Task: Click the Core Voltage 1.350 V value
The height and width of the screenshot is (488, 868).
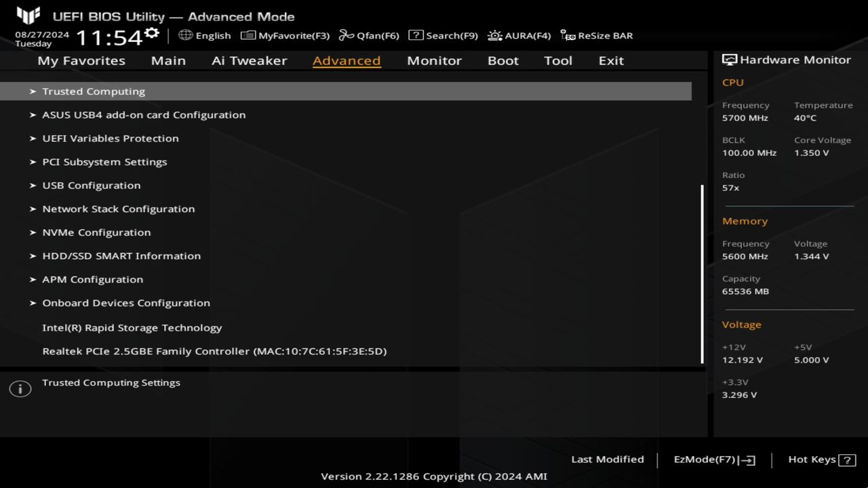Action: (x=811, y=153)
